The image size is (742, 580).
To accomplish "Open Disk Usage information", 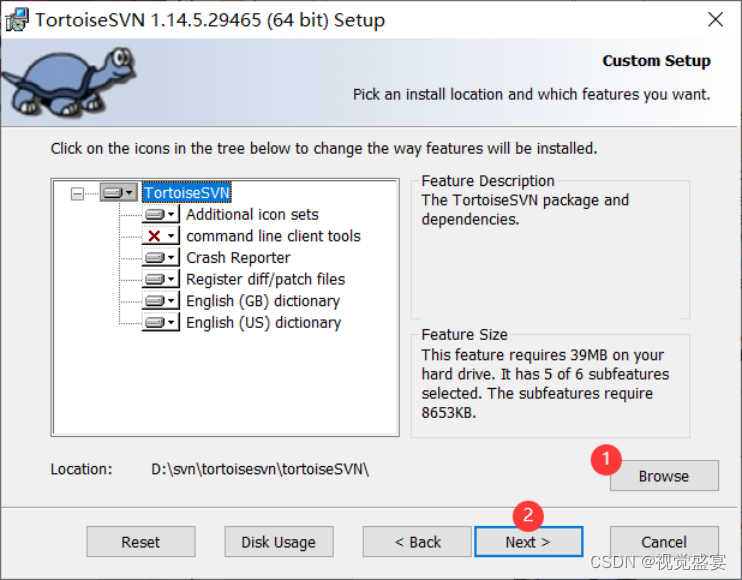I will [x=279, y=542].
